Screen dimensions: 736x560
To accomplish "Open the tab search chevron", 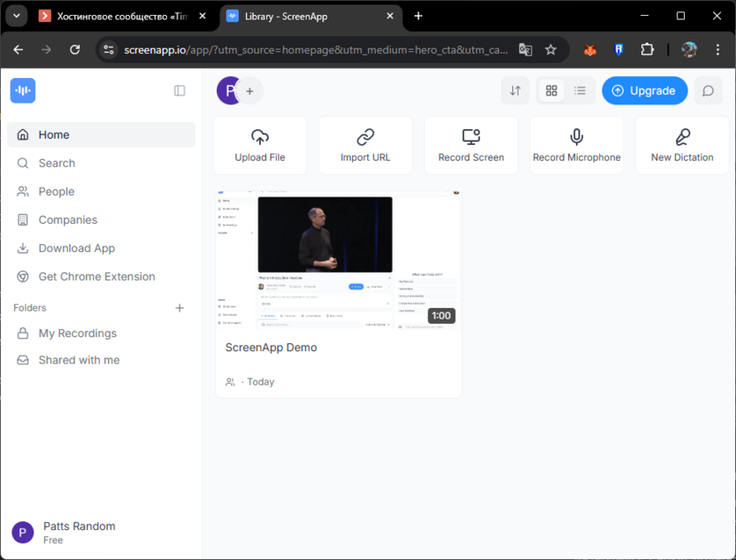I will [16, 15].
